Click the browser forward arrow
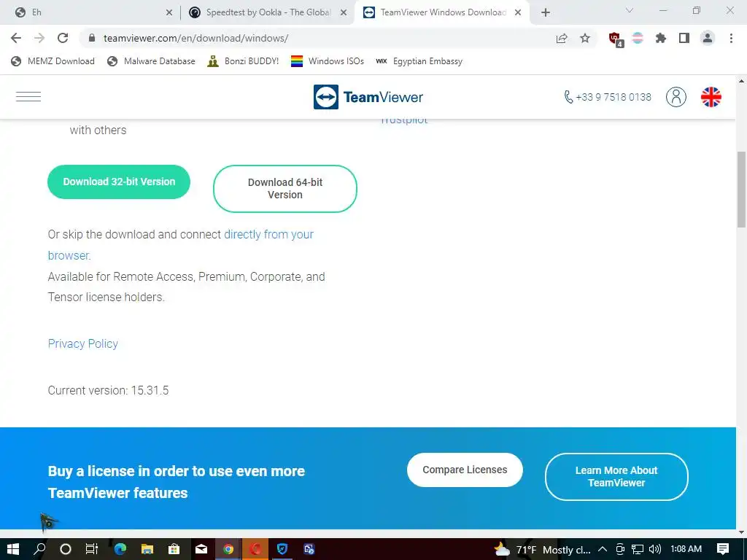 [39, 38]
